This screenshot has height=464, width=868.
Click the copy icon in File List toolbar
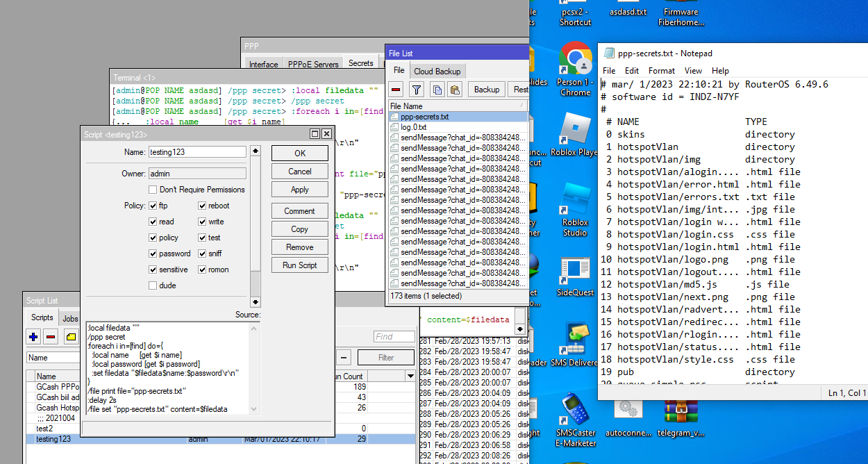437,90
